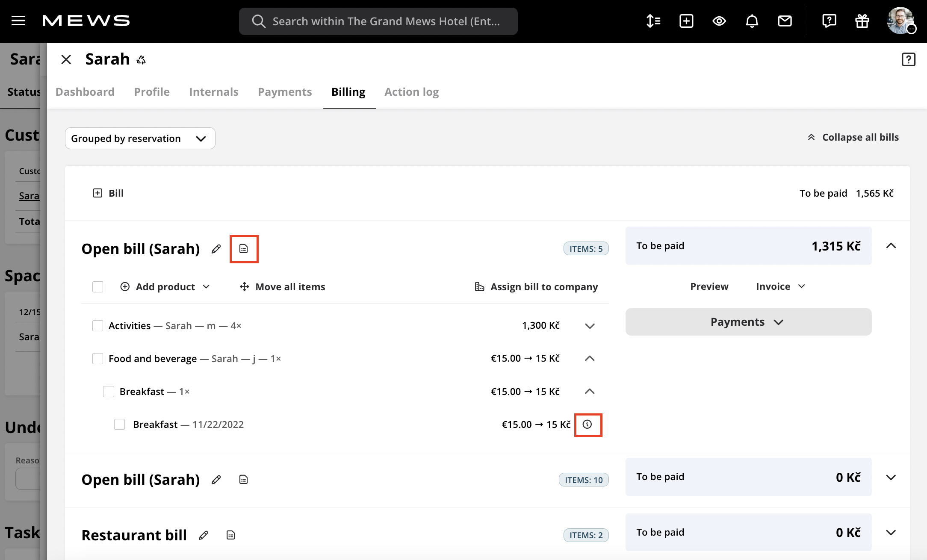Click the company building icon

pos(479,287)
